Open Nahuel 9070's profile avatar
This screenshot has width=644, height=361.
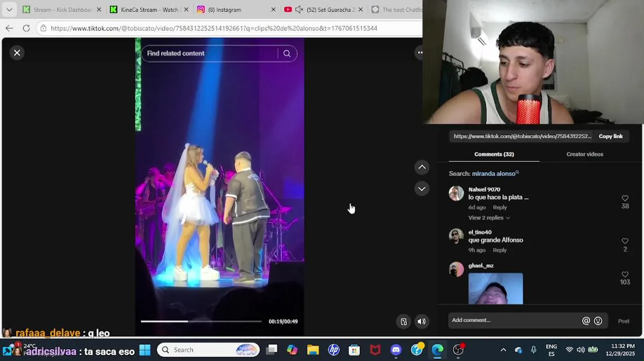point(456,194)
